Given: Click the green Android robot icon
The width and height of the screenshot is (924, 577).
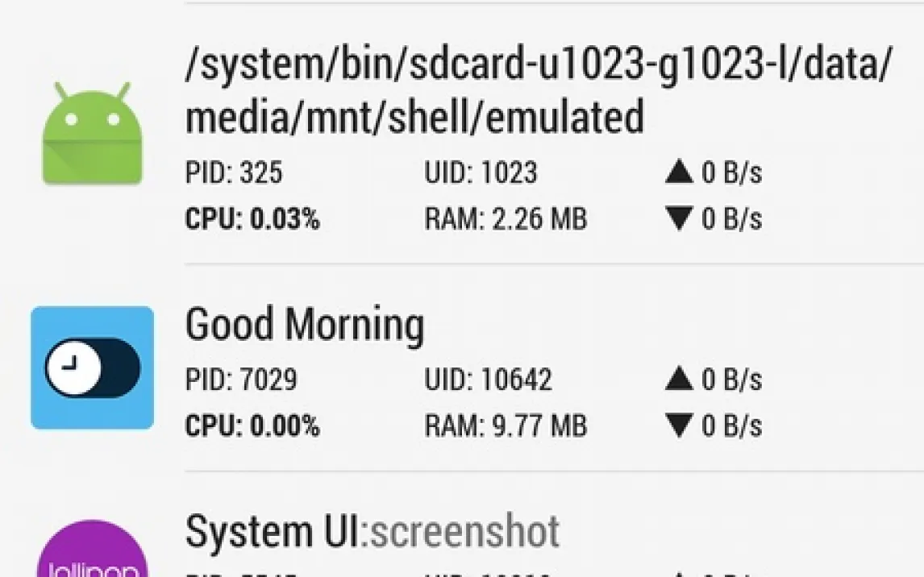Looking at the screenshot, I should pyautogui.click(x=92, y=134).
